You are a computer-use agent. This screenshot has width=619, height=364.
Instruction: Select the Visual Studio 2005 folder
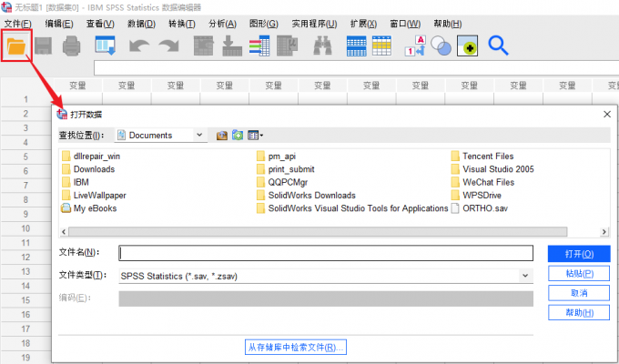(492, 169)
